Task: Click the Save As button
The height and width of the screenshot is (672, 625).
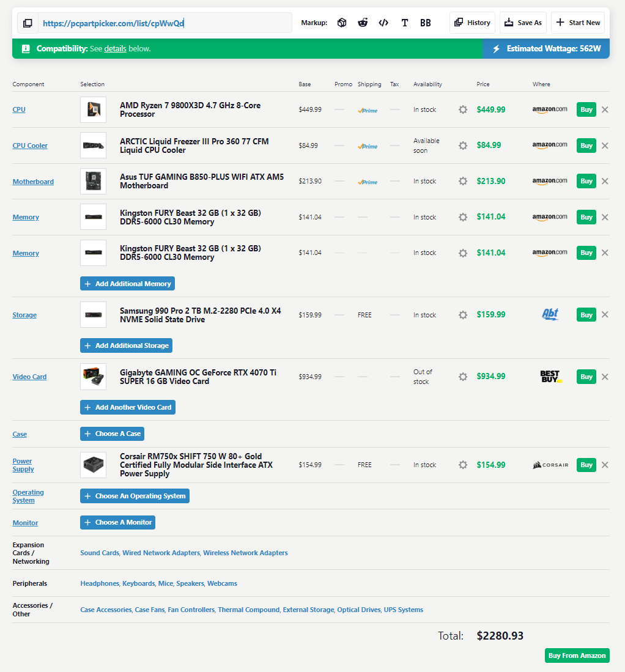Action: 523,23
